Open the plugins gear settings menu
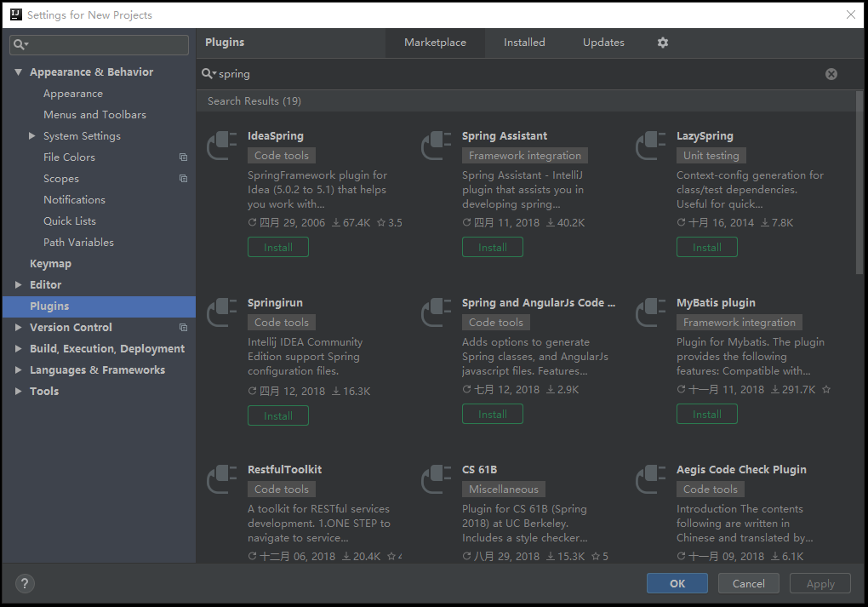Screen dimensions: 868x607 (x=663, y=43)
